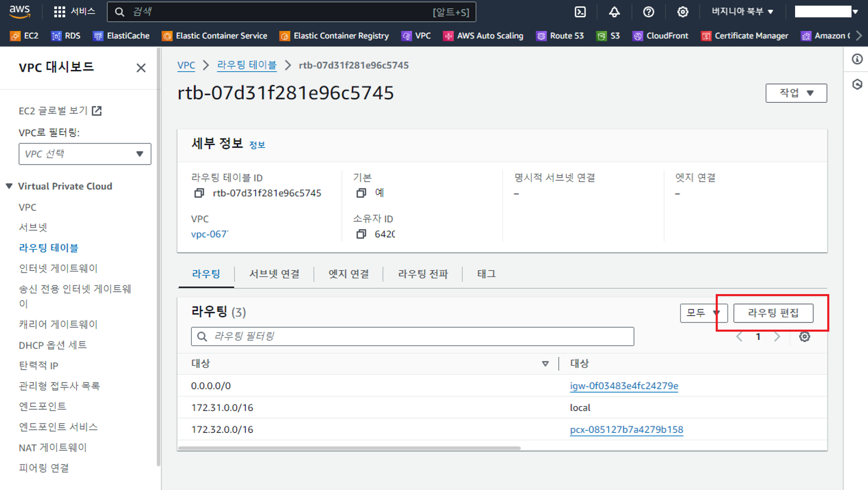The width and height of the screenshot is (868, 490).
Task: Click the 라우팅 필터링 search field
Action: point(412,336)
